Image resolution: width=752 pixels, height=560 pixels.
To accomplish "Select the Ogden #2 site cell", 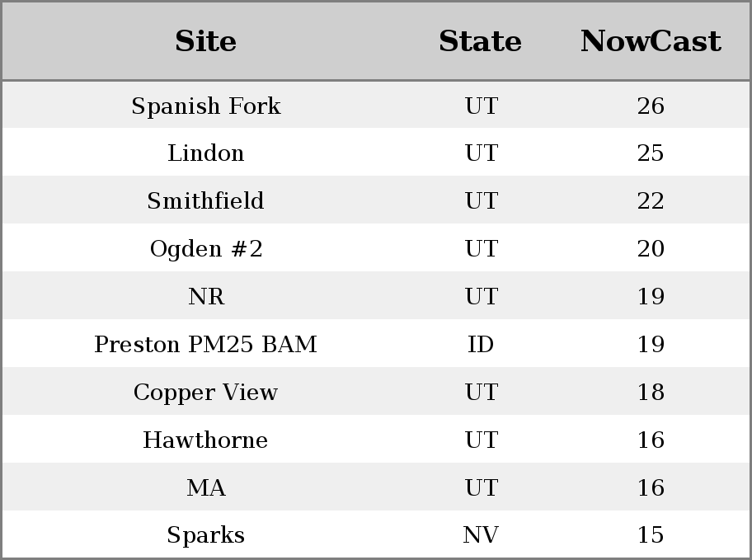I will pyautogui.click(x=205, y=249).
